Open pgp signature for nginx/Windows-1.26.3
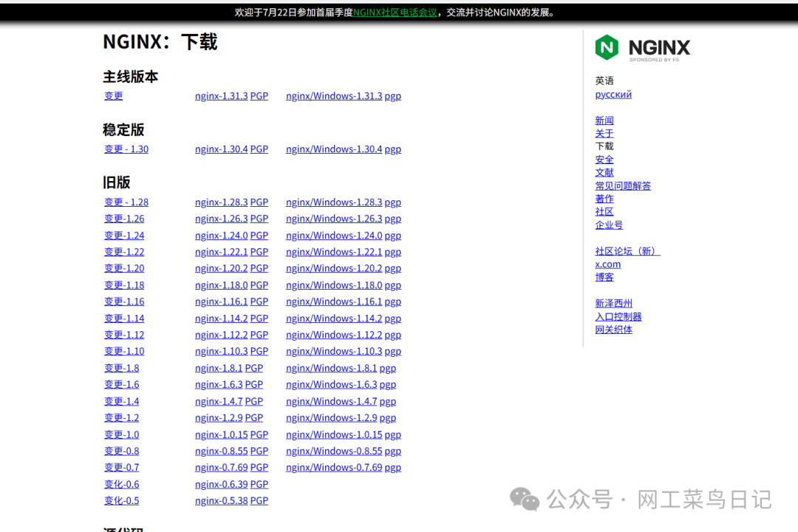The width and height of the screenshot is (798, 532). tap(393, 219)
